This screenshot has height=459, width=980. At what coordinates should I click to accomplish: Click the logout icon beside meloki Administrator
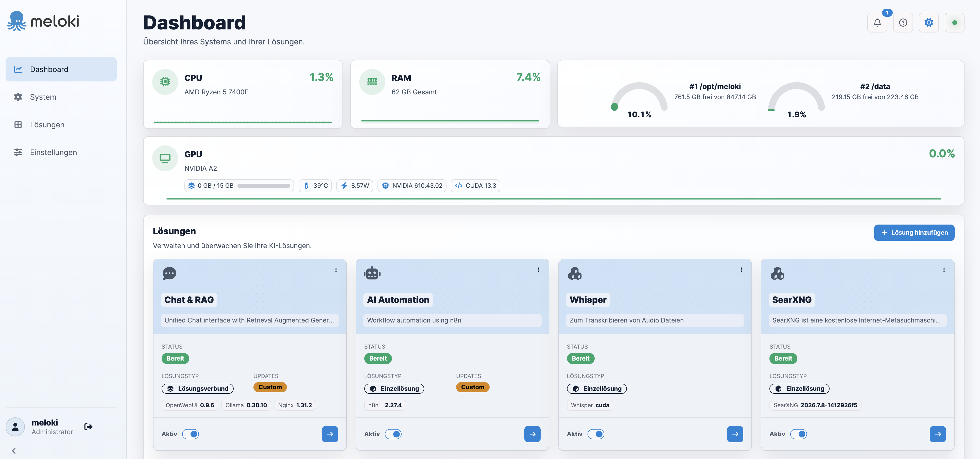coord(88,427)
